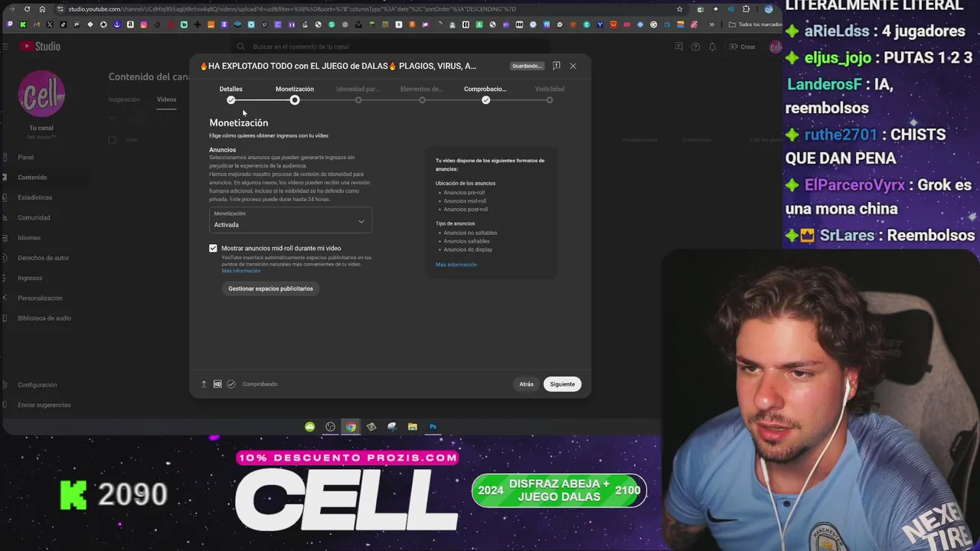Expand the Monetización Activada dropdown

point(290,220)
